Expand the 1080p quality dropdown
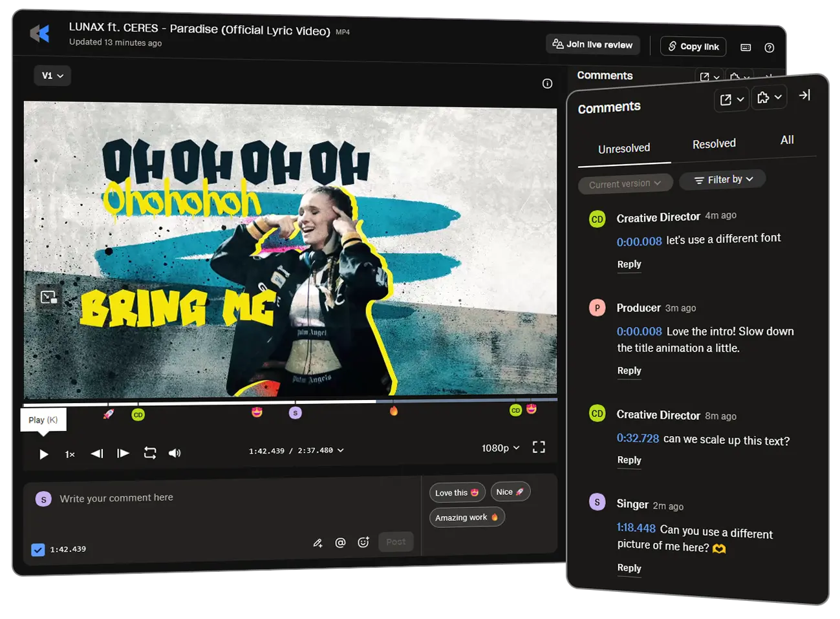 501,448
